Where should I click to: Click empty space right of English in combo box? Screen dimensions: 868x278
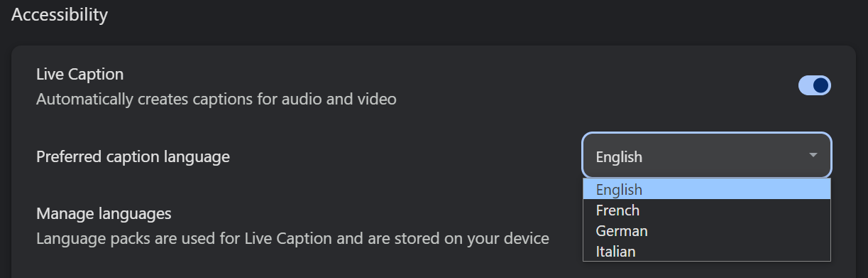pyautogui.click(x=724, y=157)
